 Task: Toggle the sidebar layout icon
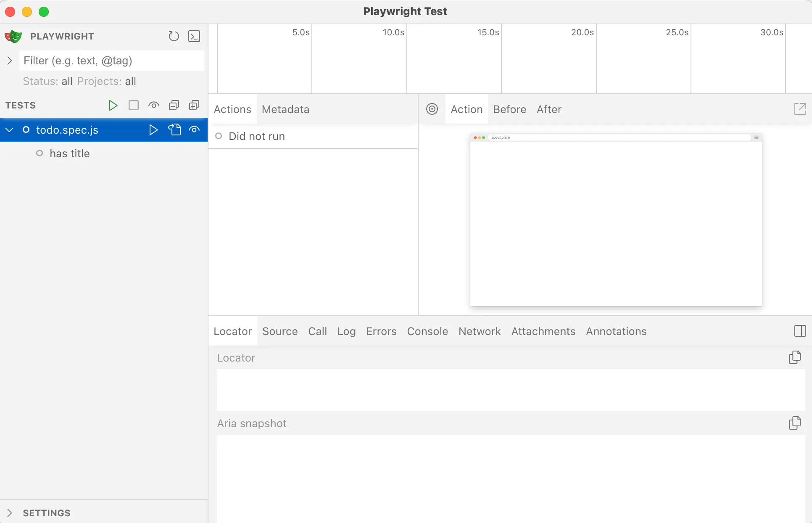800,331
